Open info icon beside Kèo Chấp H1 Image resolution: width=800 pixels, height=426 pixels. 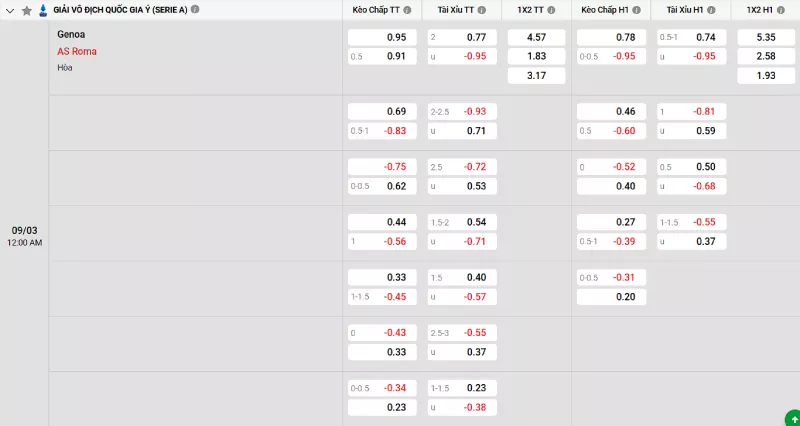click(637, 10)
